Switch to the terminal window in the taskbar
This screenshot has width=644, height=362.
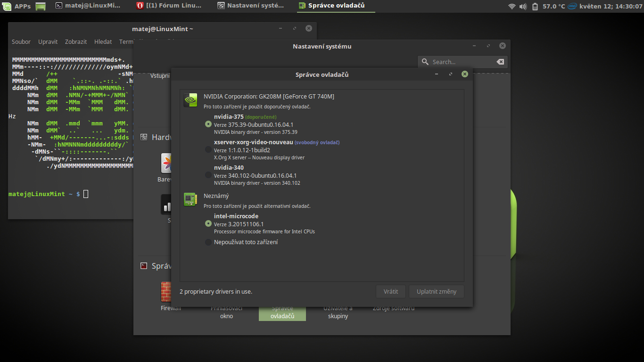[x=88, y=6]
